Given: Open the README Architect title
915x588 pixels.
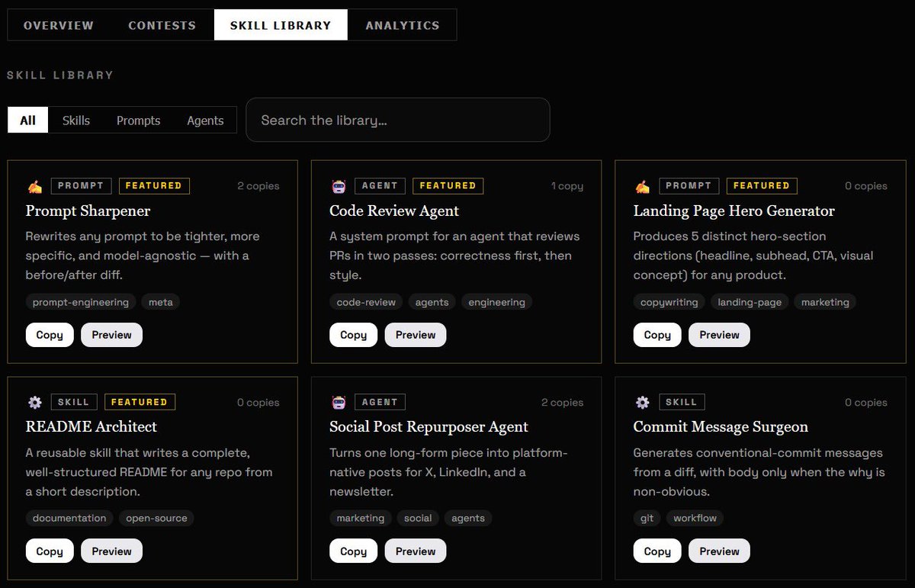Looking at the screenshot, I should coord(91,426).
